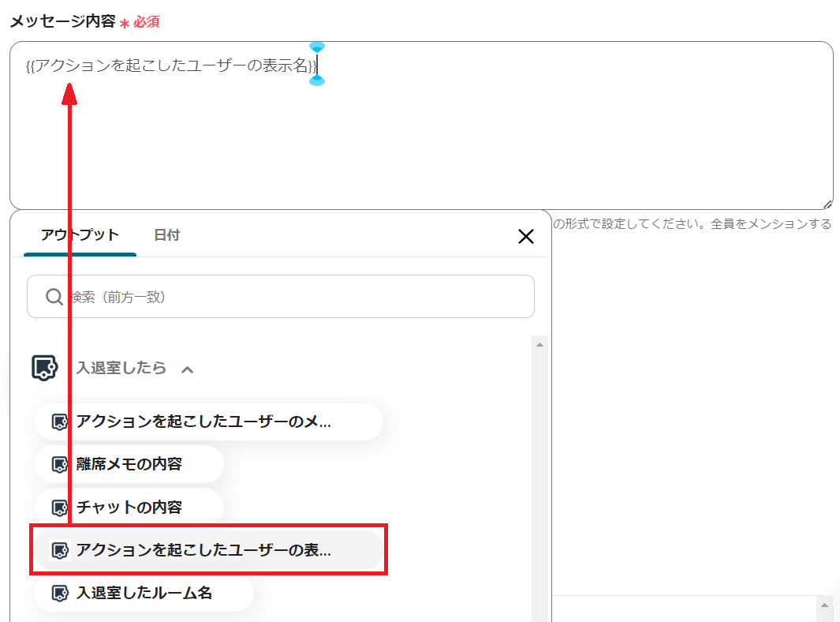This screenshot has height=622, width=840.
Task: Switch to the 日付 tab
Action: coord(166,235)
